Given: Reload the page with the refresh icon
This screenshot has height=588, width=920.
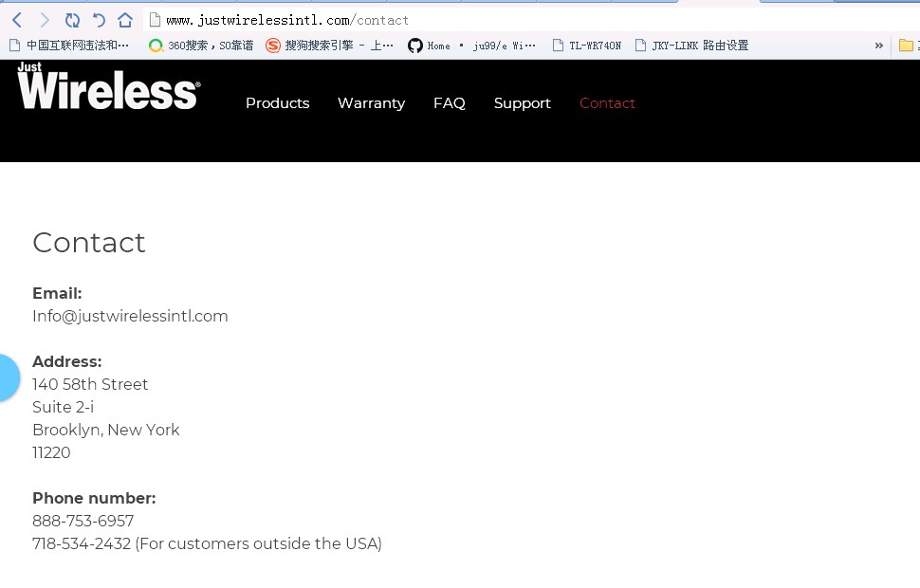Looking at the screenshot, I should click(72, 21).
